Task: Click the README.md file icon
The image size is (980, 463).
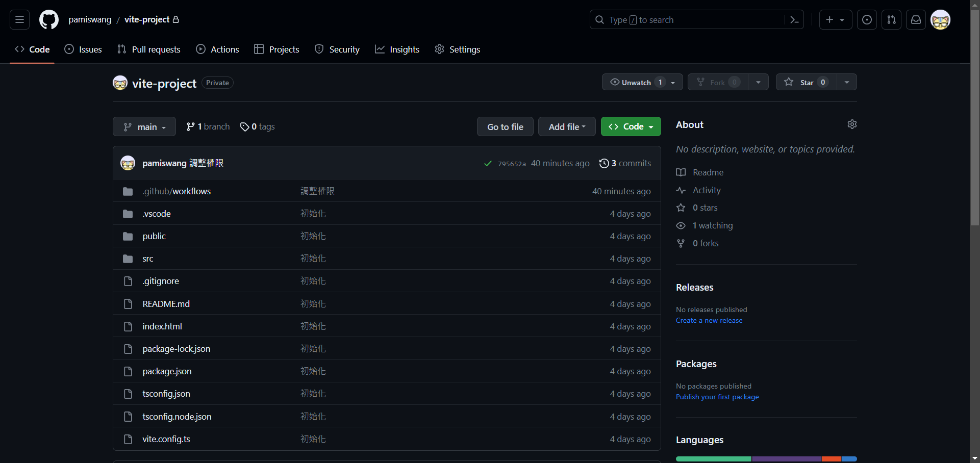Action: click(128, 304)
